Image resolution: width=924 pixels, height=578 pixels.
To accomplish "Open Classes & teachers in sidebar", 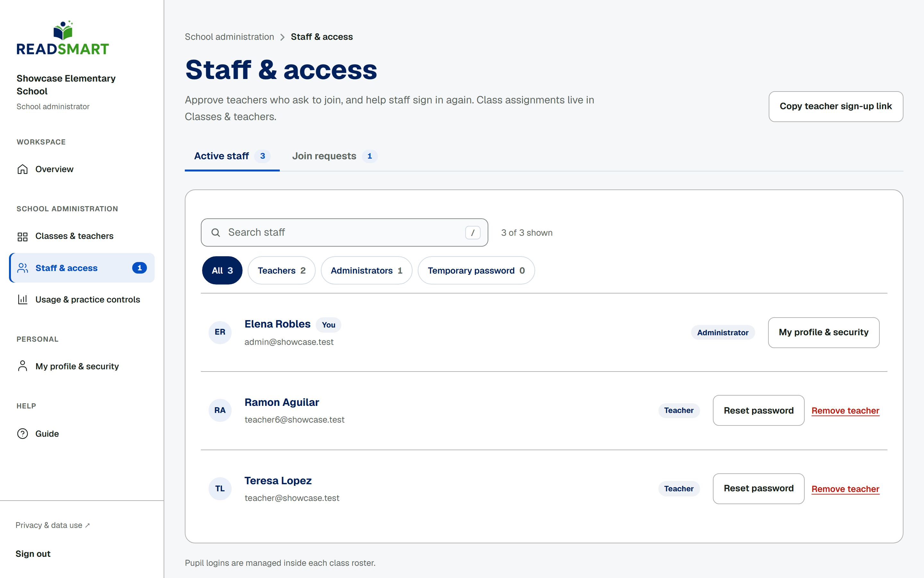I will click(x=82, y=236).
